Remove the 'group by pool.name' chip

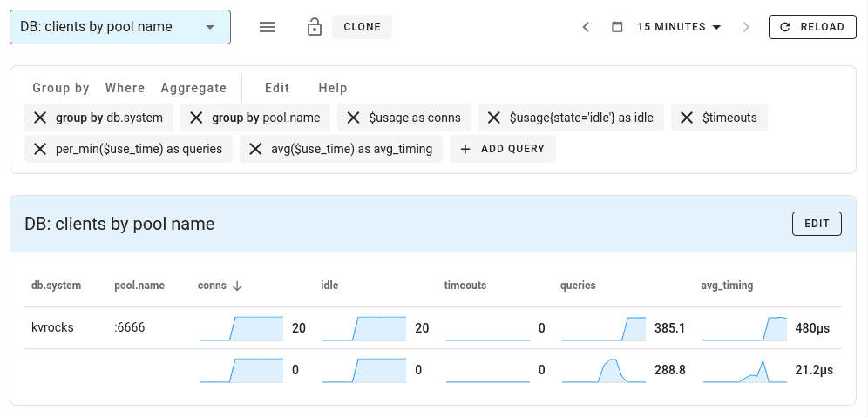[196, 118]
